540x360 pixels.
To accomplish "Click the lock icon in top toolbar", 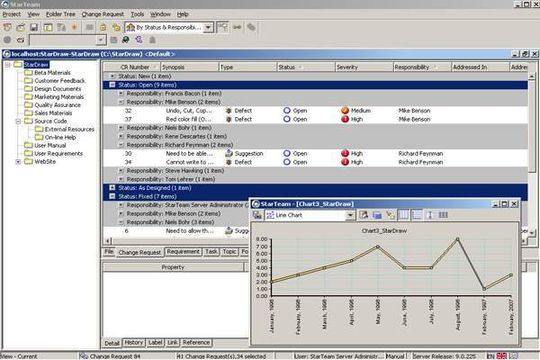I will [x=103, y=27].
